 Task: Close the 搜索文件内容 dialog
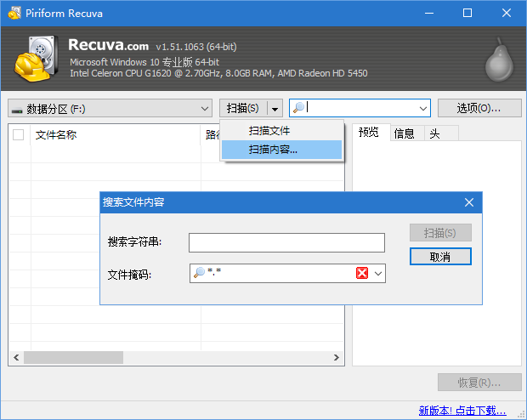469,202
